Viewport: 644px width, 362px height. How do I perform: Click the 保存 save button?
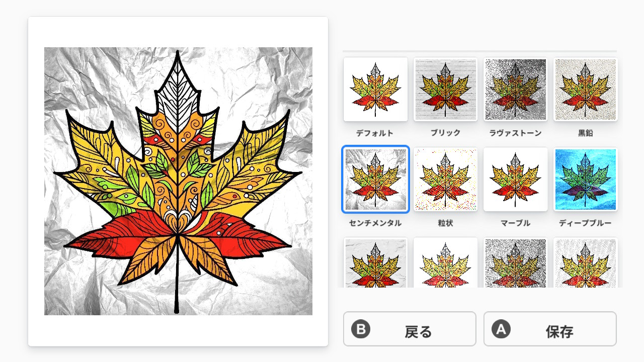point(550,329)
